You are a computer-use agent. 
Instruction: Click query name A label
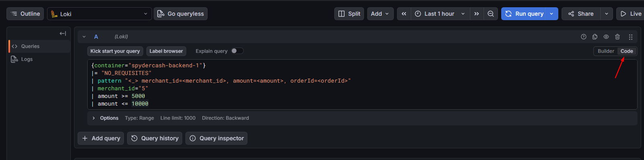(x=96, y=37)
